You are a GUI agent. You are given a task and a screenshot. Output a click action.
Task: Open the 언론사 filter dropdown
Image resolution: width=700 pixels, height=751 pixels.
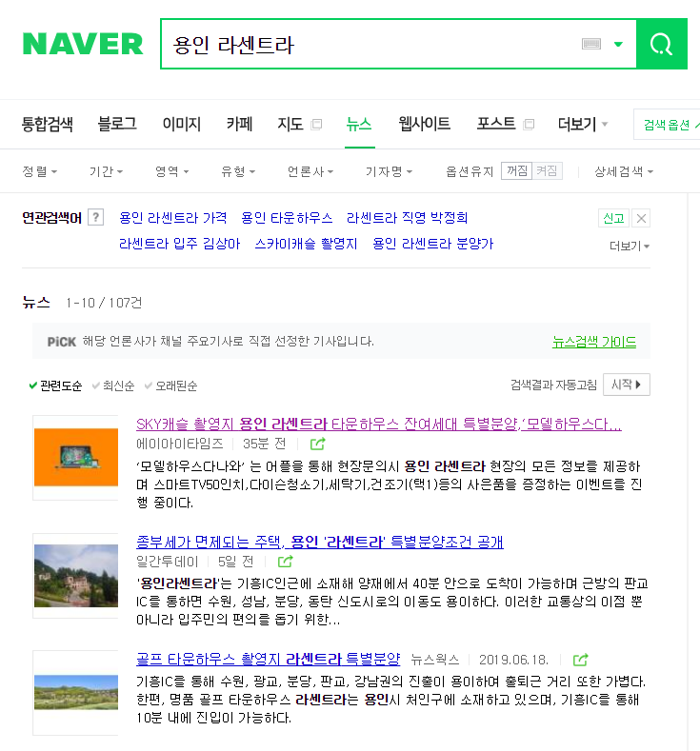click(x=310, y=171)
